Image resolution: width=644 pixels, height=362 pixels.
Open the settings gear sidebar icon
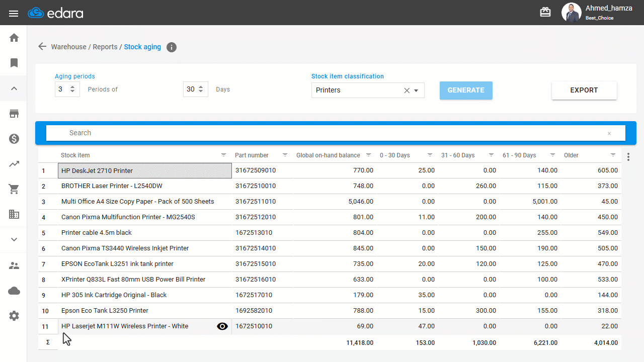click(14, 316)
